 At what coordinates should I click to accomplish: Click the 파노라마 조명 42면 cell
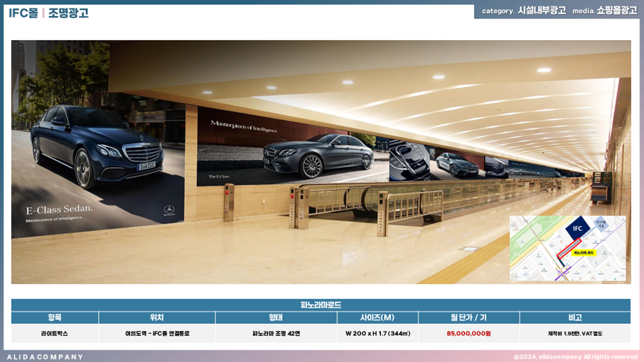pos(276,334)
